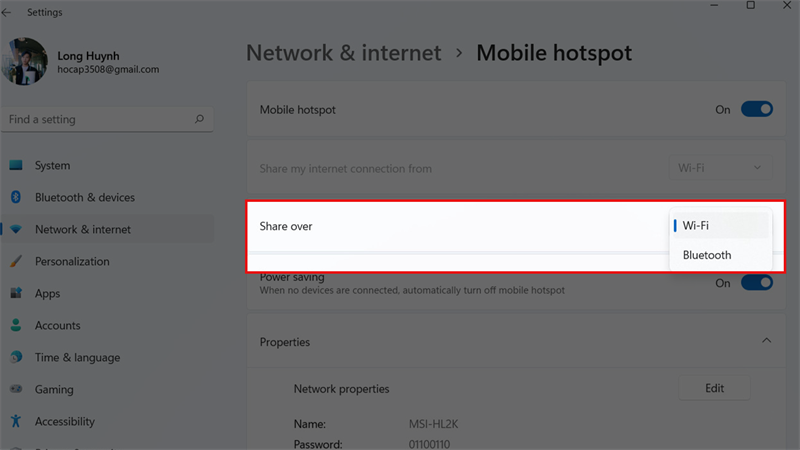Viewport: 800px width, 450px height.
Task: Click the Apps icon in sidebar
Action: coord(16,294)
